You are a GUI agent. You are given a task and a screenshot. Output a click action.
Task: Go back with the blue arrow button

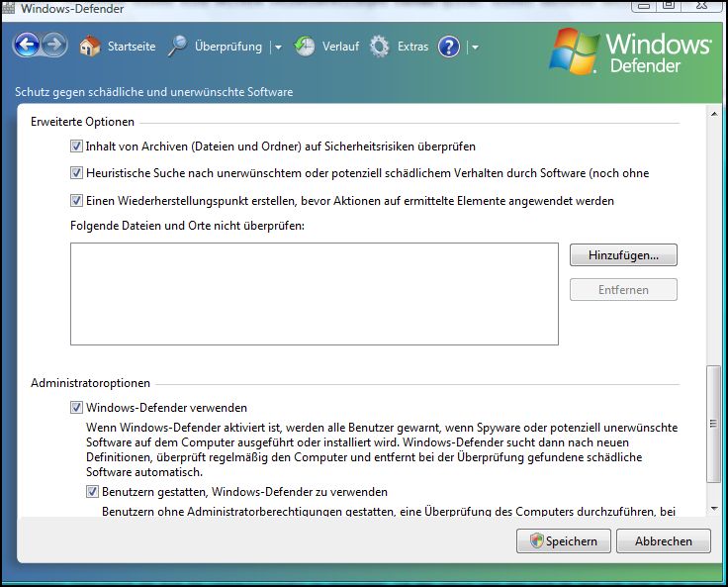(27, 46)
